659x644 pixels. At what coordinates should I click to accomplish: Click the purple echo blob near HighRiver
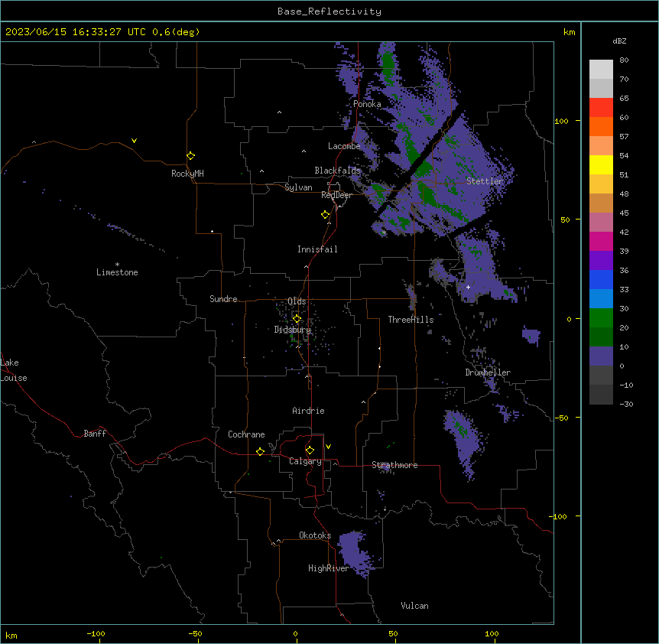[354, 553]
